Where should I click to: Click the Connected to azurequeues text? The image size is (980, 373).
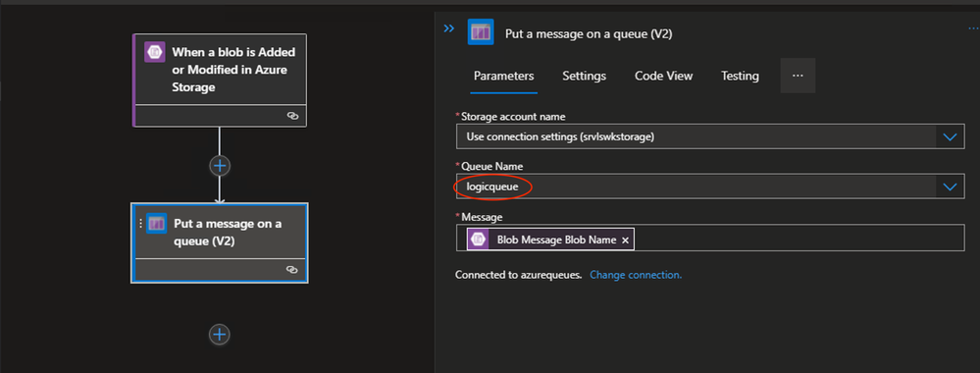click(519, 275)
